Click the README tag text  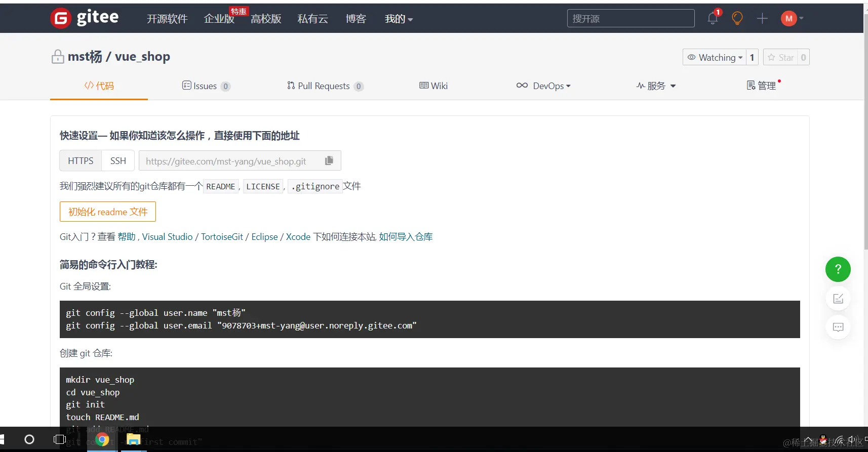click(x=221, y=186)
